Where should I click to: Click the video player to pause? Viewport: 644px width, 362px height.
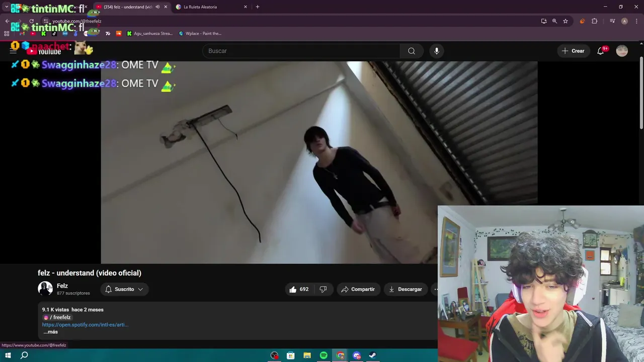pyautogui.click(x=319, y=162)
